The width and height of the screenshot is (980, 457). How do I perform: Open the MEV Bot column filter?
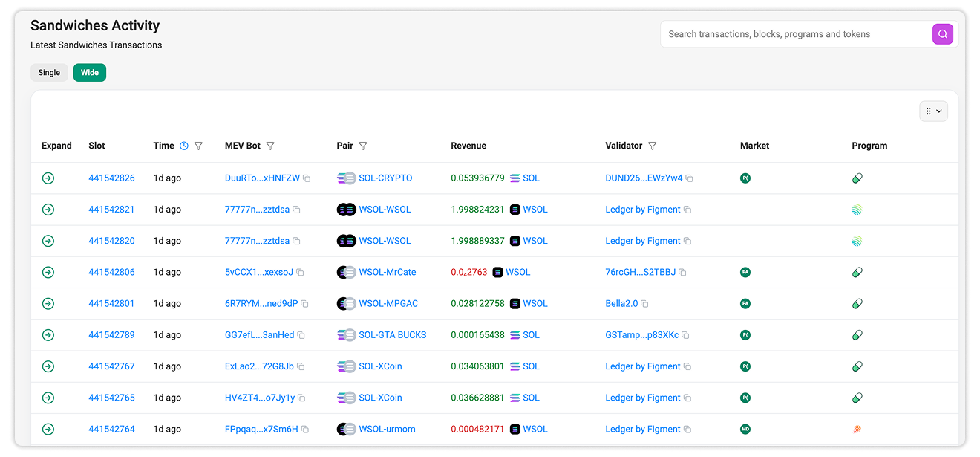point(270,146)
